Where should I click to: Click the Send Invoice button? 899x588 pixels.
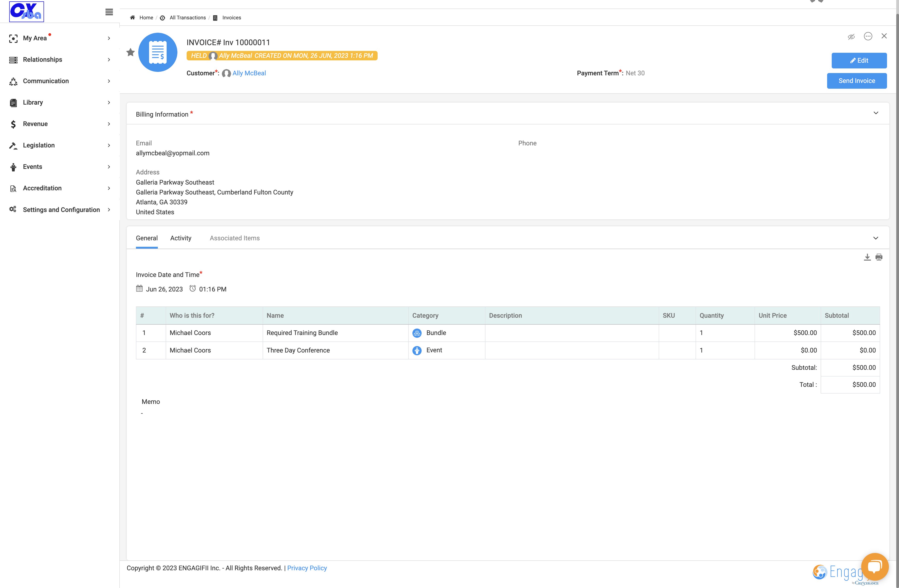point(857,81)
